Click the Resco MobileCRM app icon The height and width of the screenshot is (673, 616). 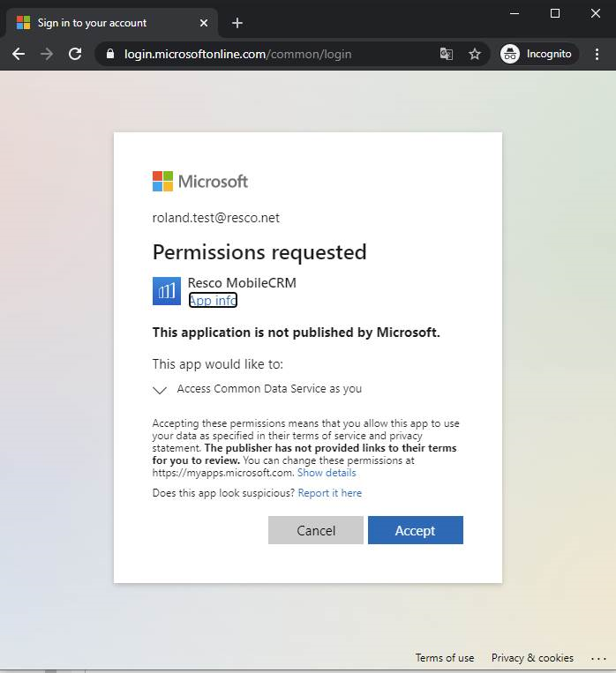167,291
